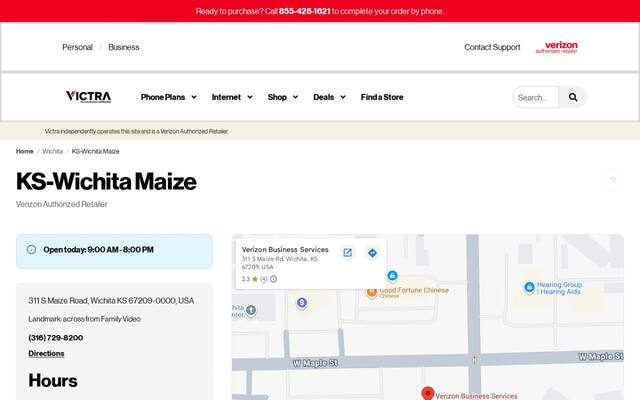Switch to the Personal tab
Image resolution: width=640 pixels, height=400 pixels.
(78, 47)
